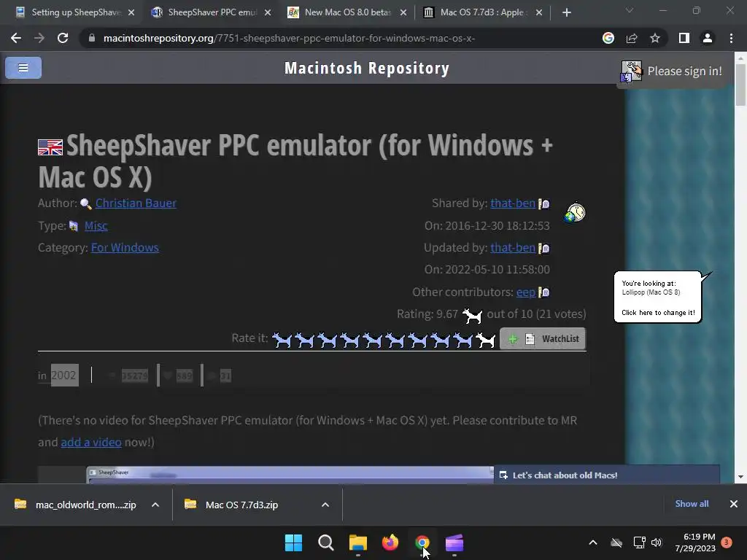Screen dimensions: 747x560
Task: Click the page vertical scrollbar thumb
Action: tap(740, 85)
